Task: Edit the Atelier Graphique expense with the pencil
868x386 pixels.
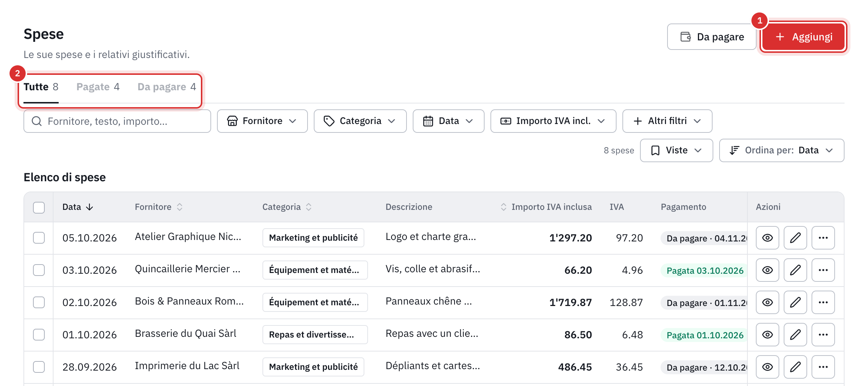Action: (795, 238)
